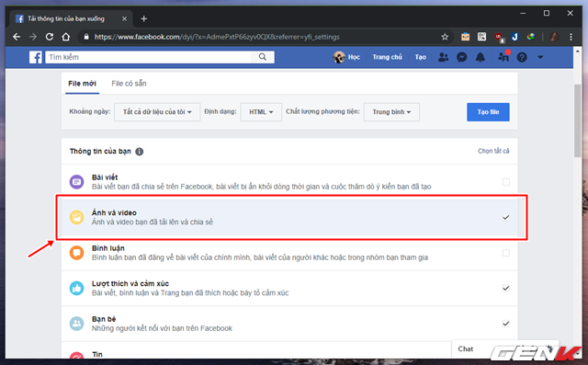Open friend requests icon
This screenshot has width=588, height=365.
(x=443, y=57)
